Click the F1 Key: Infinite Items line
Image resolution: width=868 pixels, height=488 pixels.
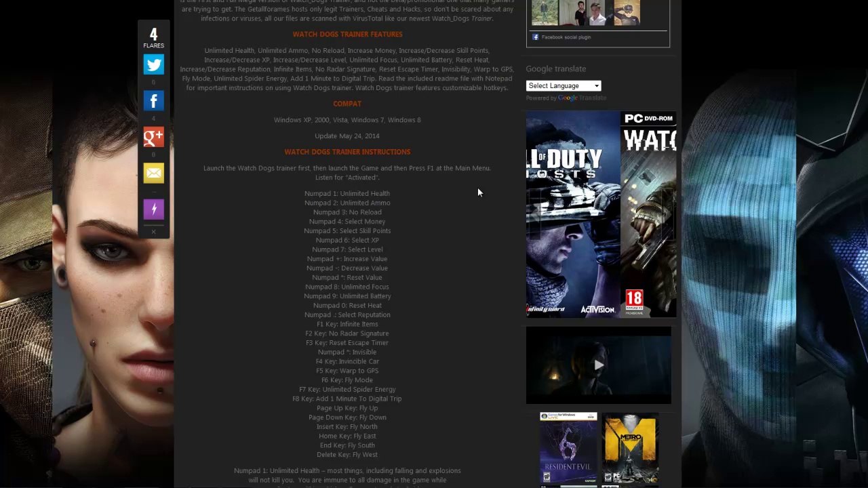(347, 324)
